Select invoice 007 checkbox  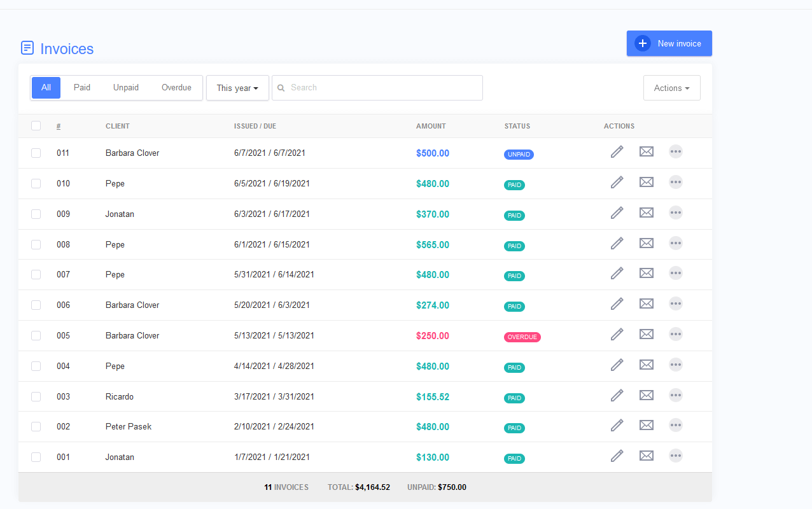(x=36, y=274)
